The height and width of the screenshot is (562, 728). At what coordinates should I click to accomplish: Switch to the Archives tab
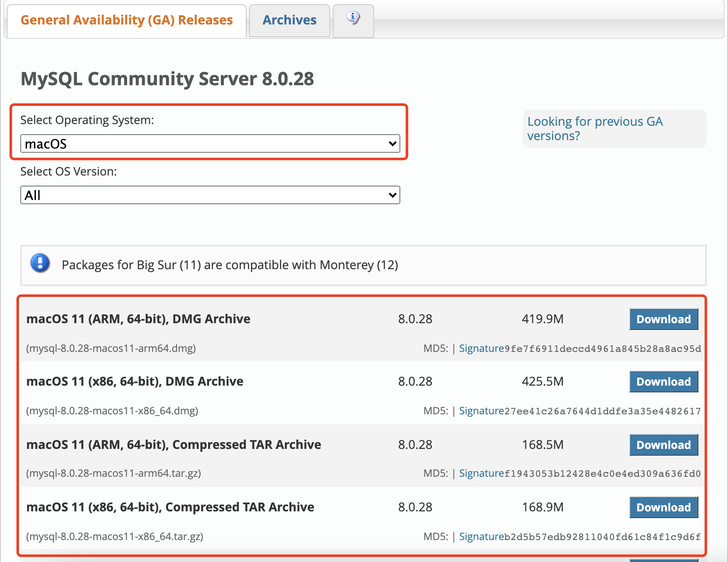tap(289, 20)
